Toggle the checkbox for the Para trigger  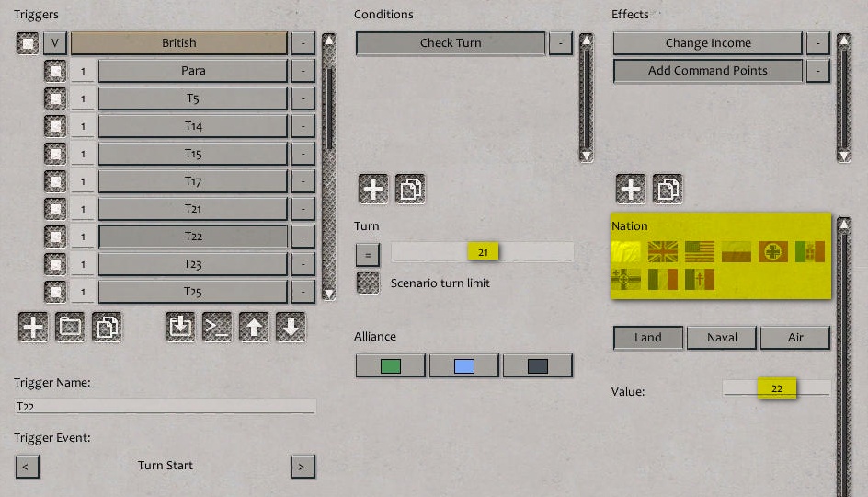tap(55, 71)
